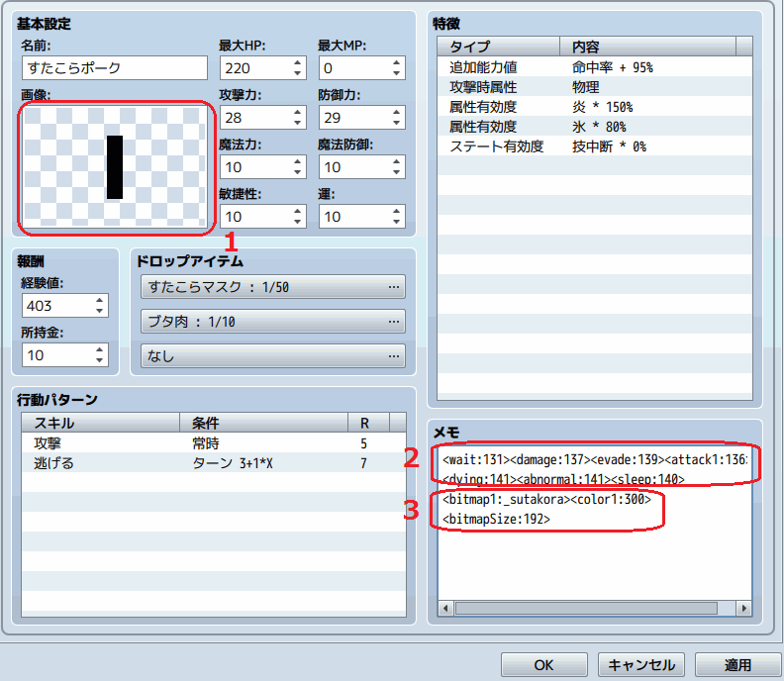Select the ステート有効度 技中断 * 0% trait

coord(595,146)
